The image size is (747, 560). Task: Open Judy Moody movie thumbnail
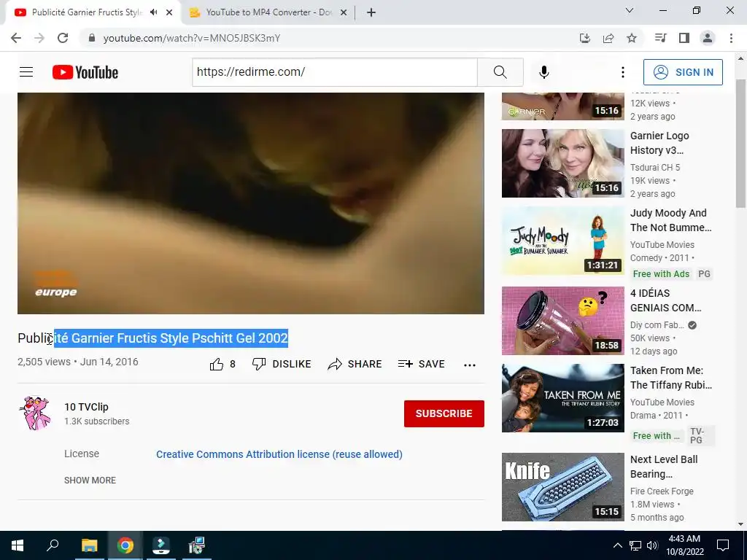pyautogui.click(x=562, y=241)
